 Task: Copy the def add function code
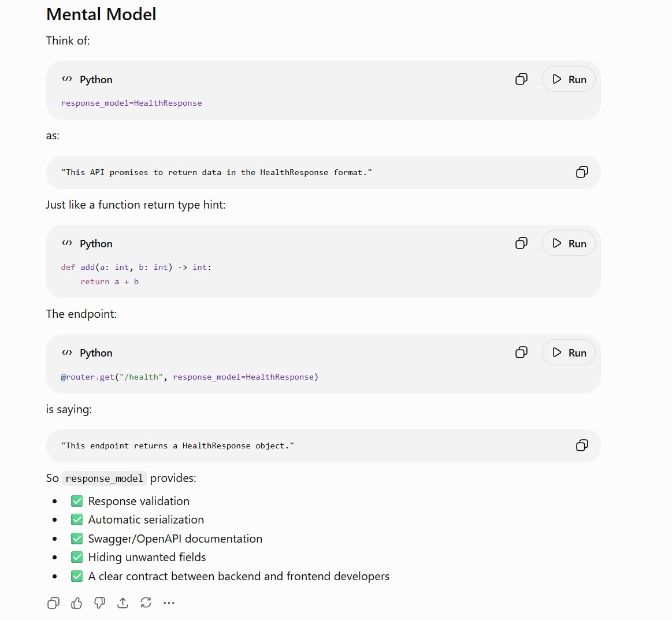521,243
